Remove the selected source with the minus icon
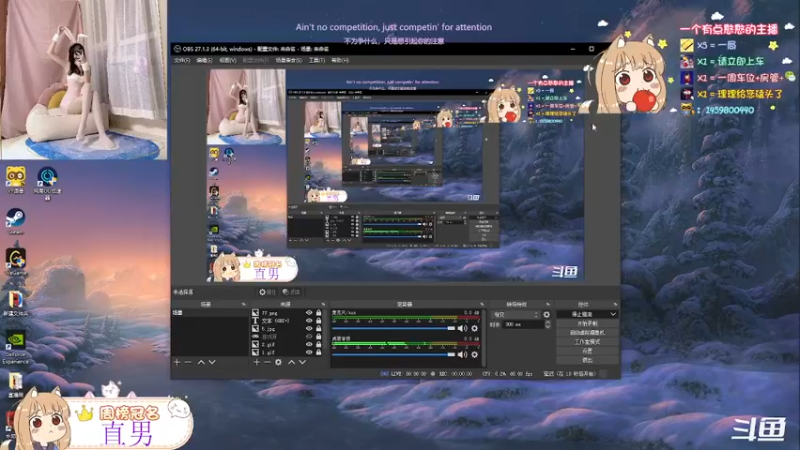800x450 pixels. [267, 362]
